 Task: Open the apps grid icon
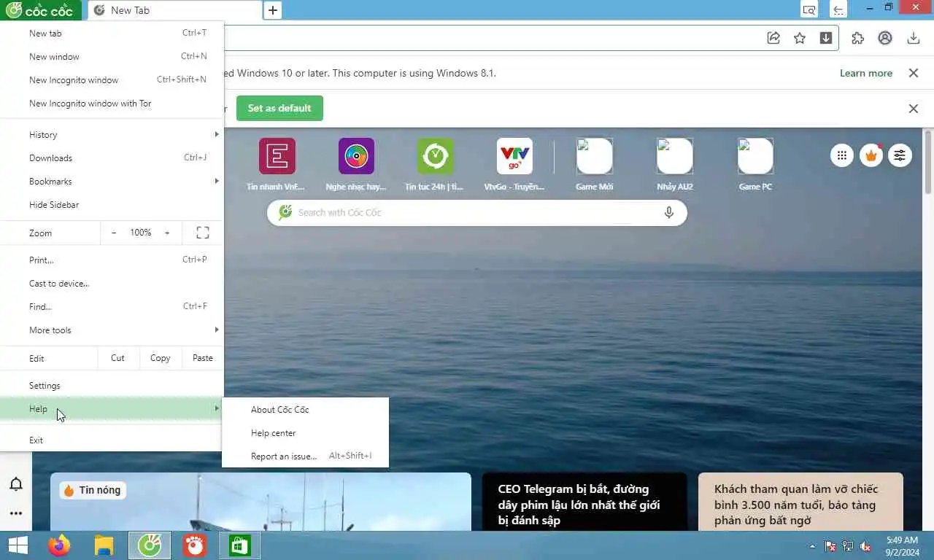coord(841,155)
